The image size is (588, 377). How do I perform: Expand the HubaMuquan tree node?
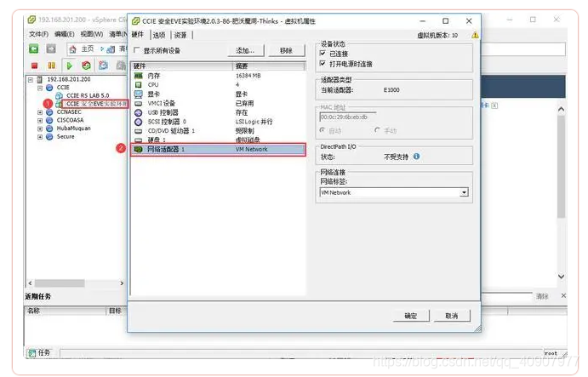click(40, 129)
